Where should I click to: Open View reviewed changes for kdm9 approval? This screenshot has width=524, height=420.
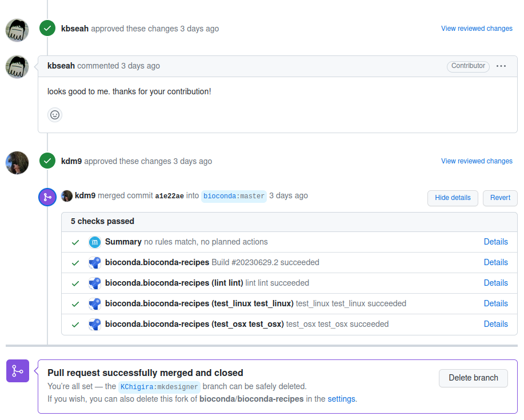(x=477, y=161)
